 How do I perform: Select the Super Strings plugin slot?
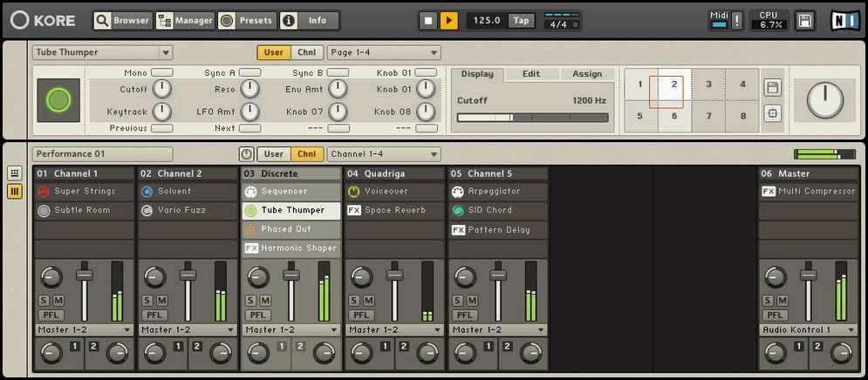pos(84,192)
